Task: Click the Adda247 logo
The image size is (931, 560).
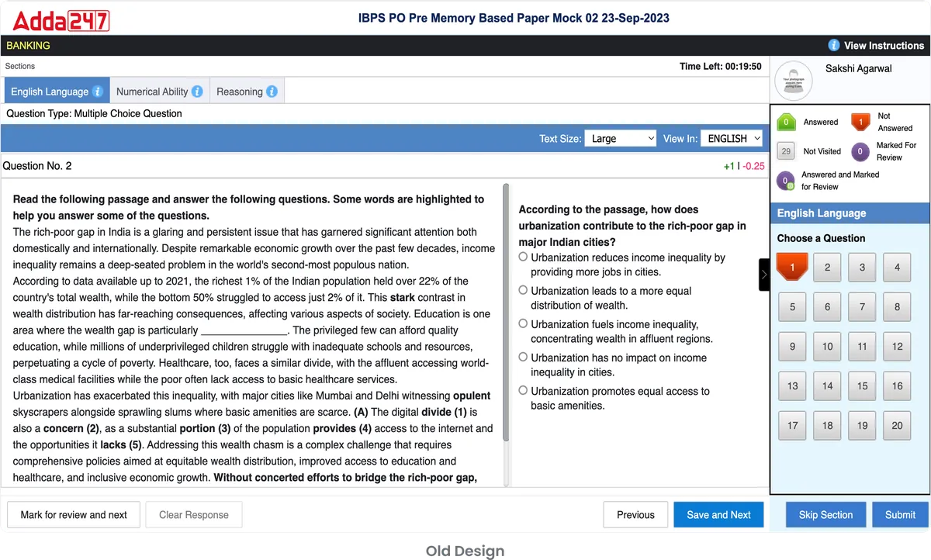Action: tap(61, 19)
